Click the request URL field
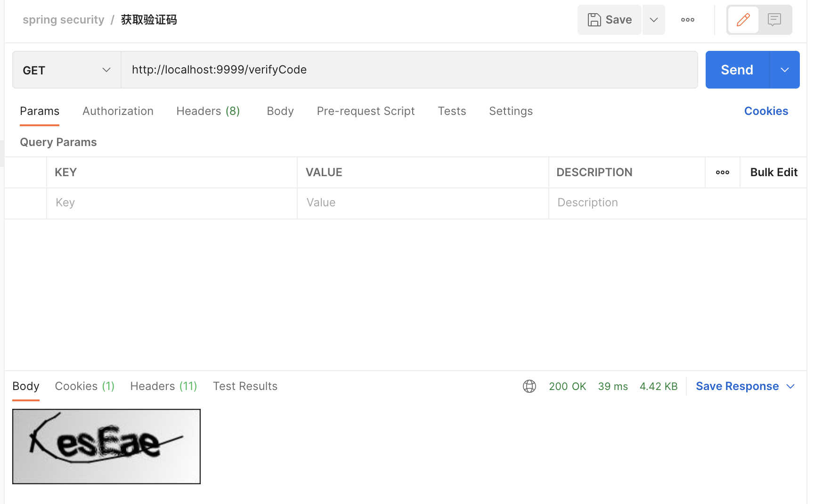 (x=409, y=70)
